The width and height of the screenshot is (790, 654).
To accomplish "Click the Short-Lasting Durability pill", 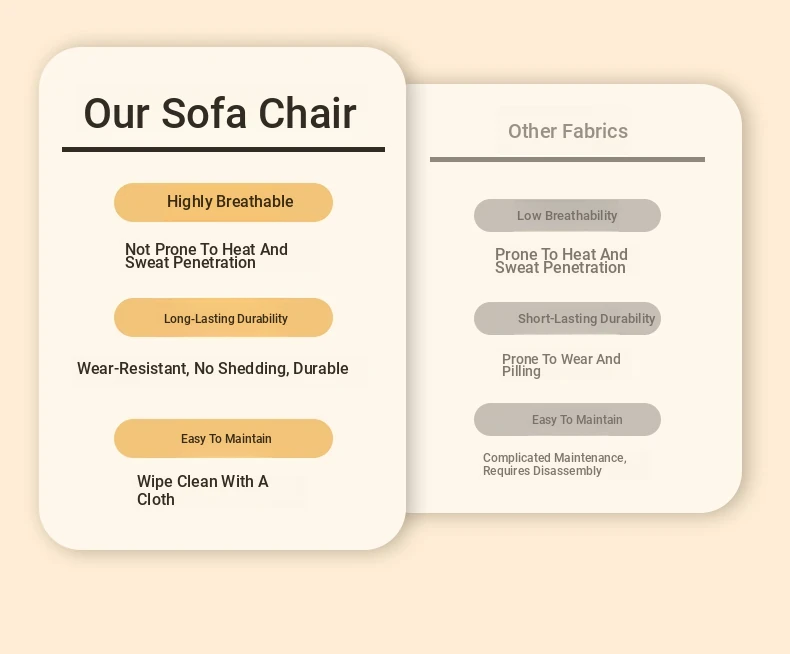I will [567, 318].
